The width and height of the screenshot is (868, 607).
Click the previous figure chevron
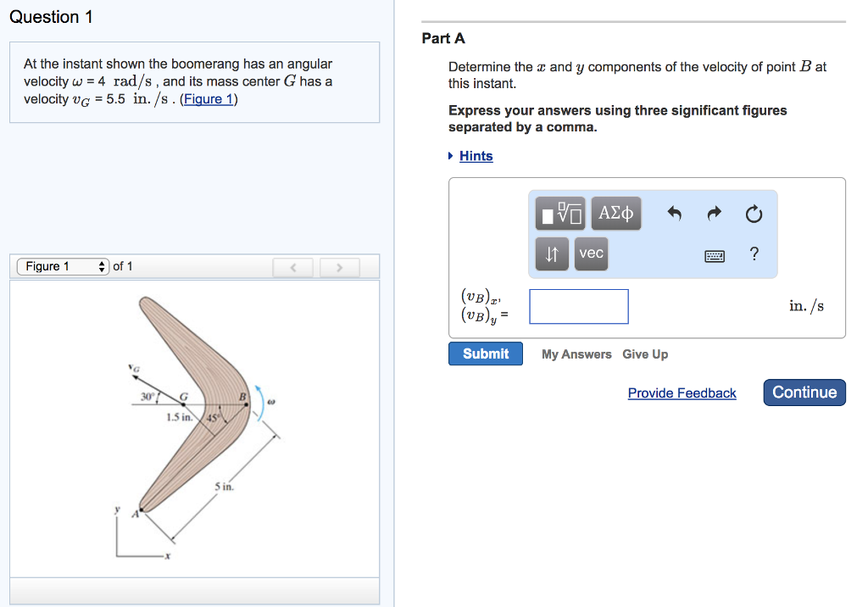click(x=292, y=266)
